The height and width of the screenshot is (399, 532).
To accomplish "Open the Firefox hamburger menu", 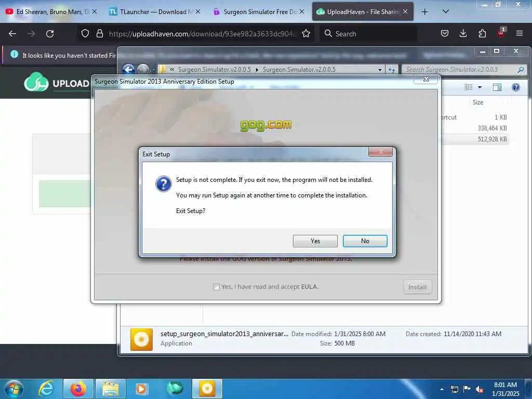I will coord(520,33).
